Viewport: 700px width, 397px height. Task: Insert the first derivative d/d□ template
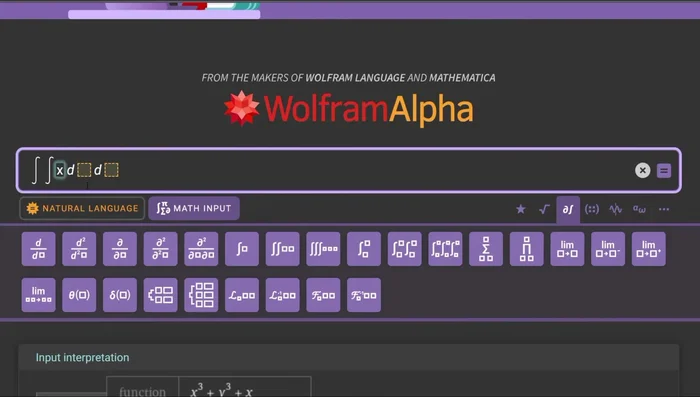tap(38, 249)
